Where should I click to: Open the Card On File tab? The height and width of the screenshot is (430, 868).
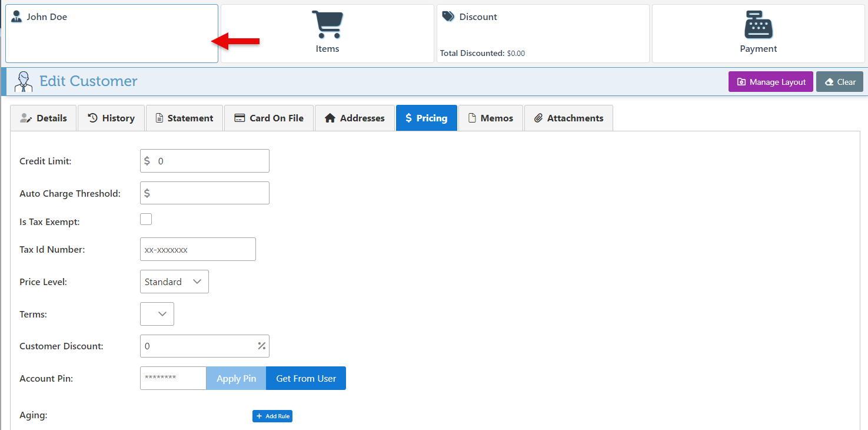pos(268,118)
